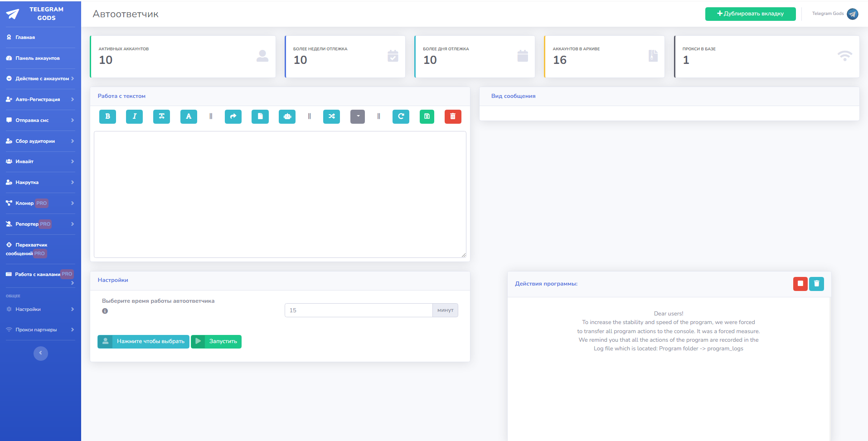The image size is (868, 441).
Task: Click the letter A font toolbar button
Action: pyautogui.click(x=189, y=116)
